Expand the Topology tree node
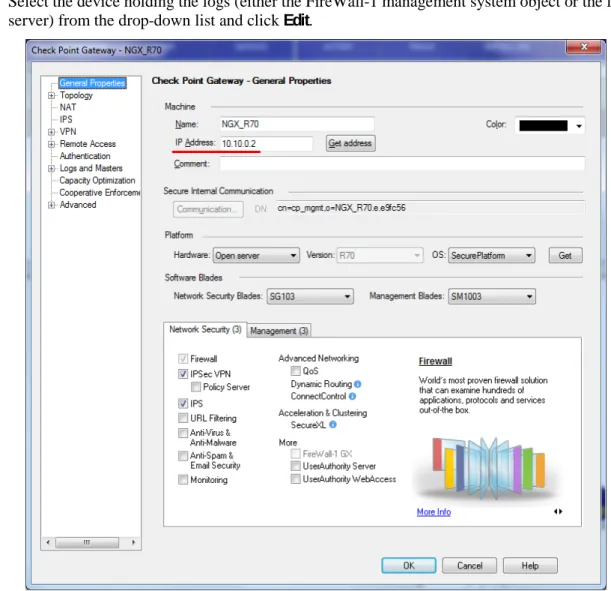Viewport: 611px width, 591px height. click(x=51, y=95)
